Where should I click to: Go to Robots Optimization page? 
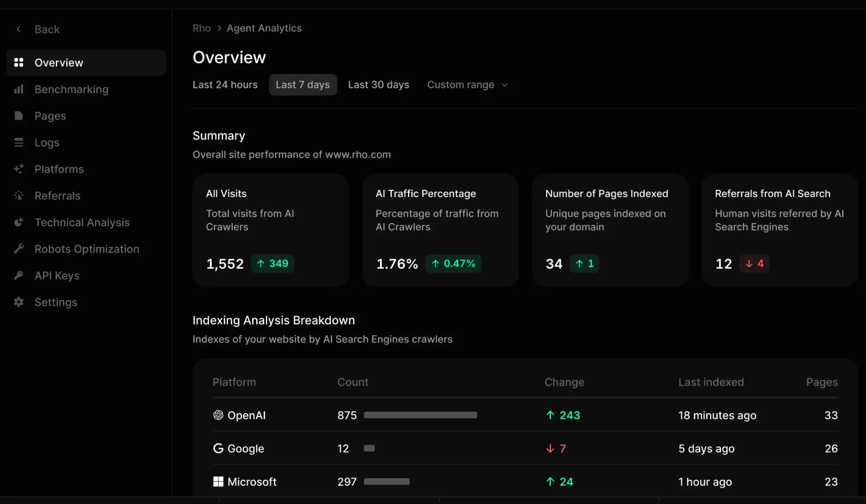(86, 249)
